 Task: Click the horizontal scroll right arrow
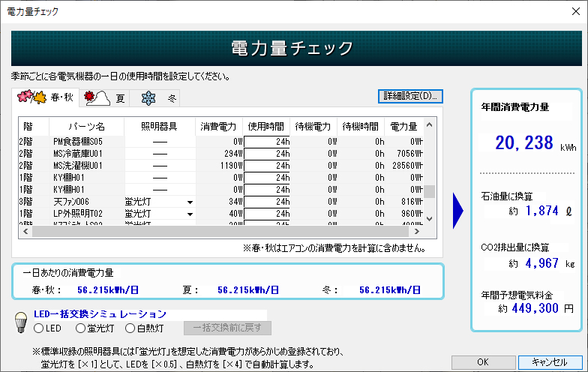417,231
